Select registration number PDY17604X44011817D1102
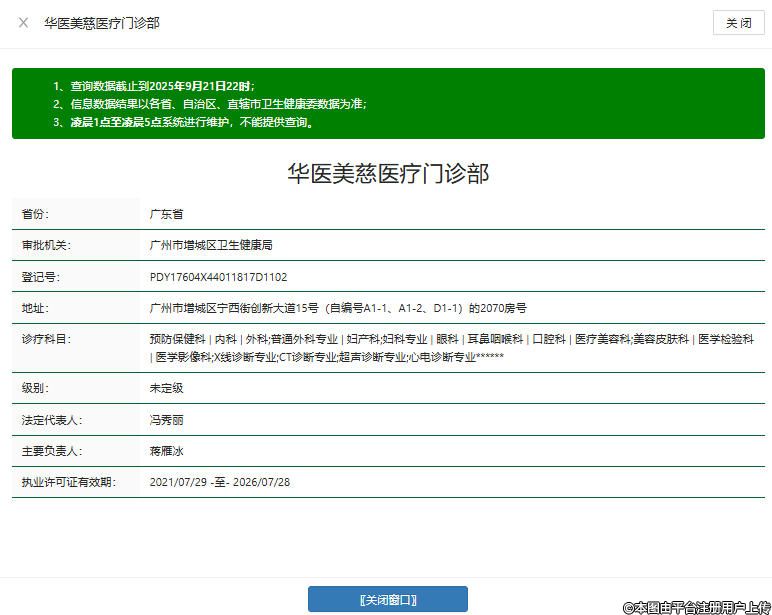 pyautogui.click(x=218, y=277)
